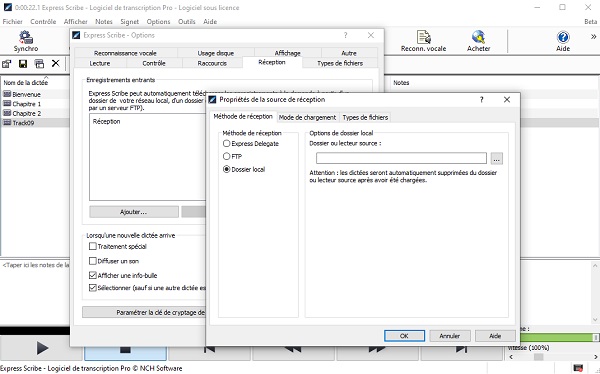Open Contrôle tab in Options

coord(154,63)
